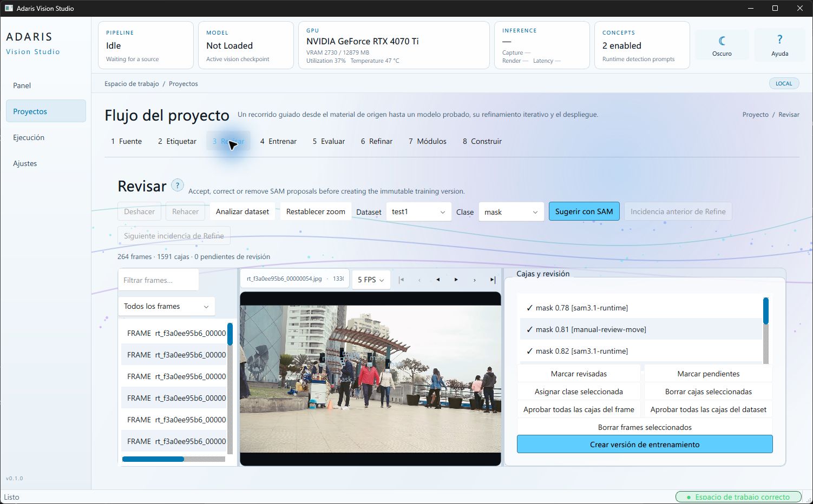Expand the 'Todos los frames' filter dropdown
This screenshot has height=504, width=813.
167,306
